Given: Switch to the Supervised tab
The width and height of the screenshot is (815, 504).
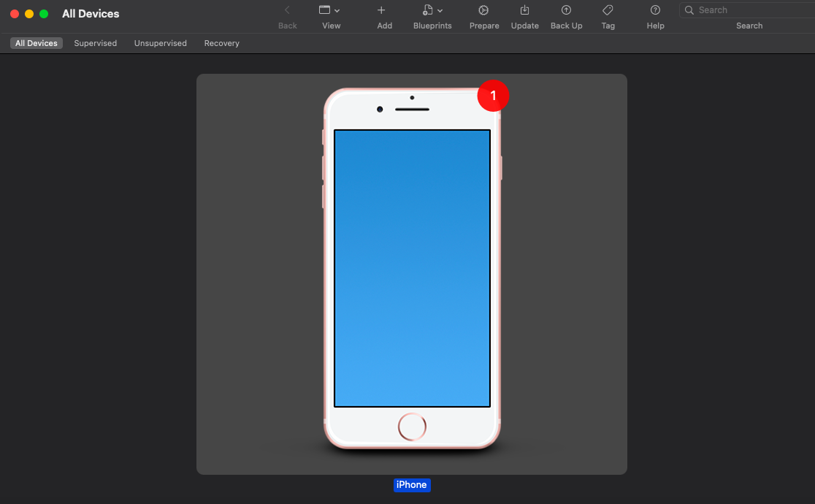Looking at the screenshot, I should [95, 43].
